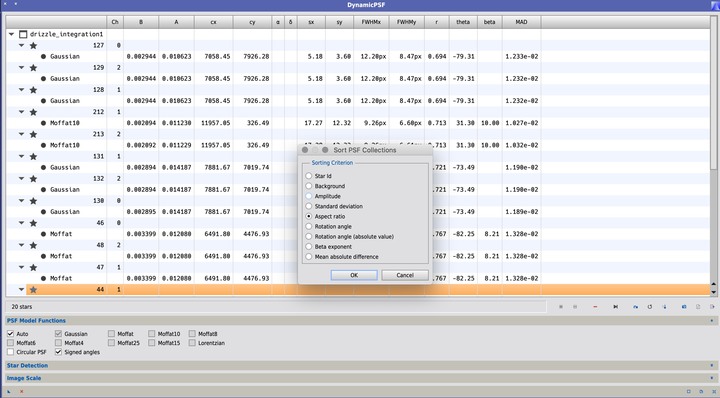720x398 pixels.
Task: Select the Background sorting criterion
Action: [x=309, y=186]
